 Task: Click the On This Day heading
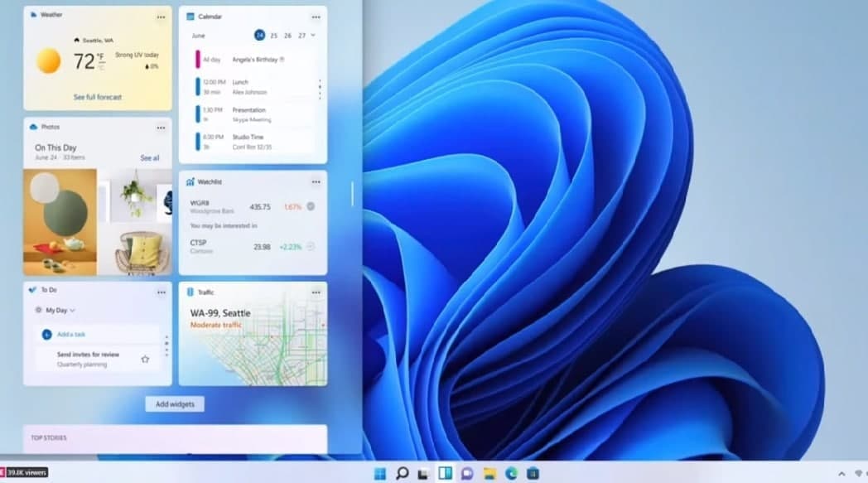click(x=55, y=148)
